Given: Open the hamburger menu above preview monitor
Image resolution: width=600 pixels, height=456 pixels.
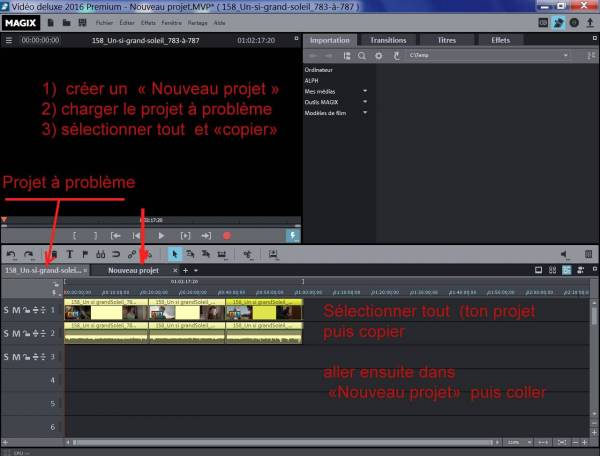Looking at the screenshot, I should 8,40.
